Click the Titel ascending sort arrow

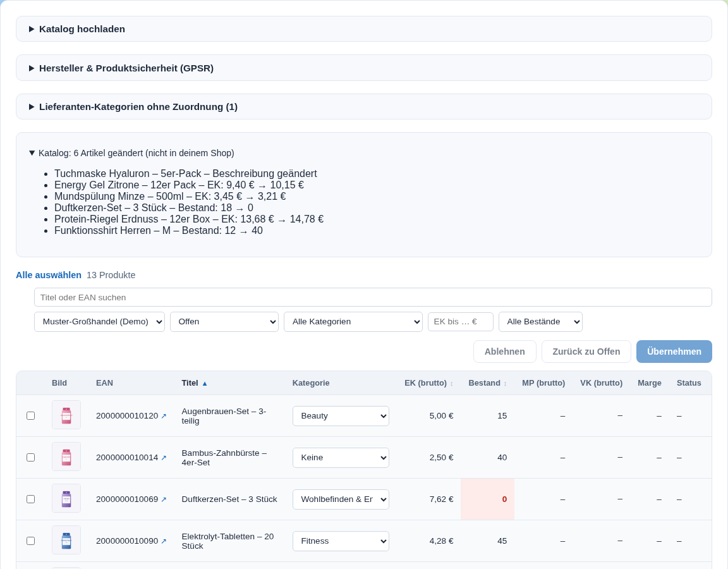[x=205, y=383]
